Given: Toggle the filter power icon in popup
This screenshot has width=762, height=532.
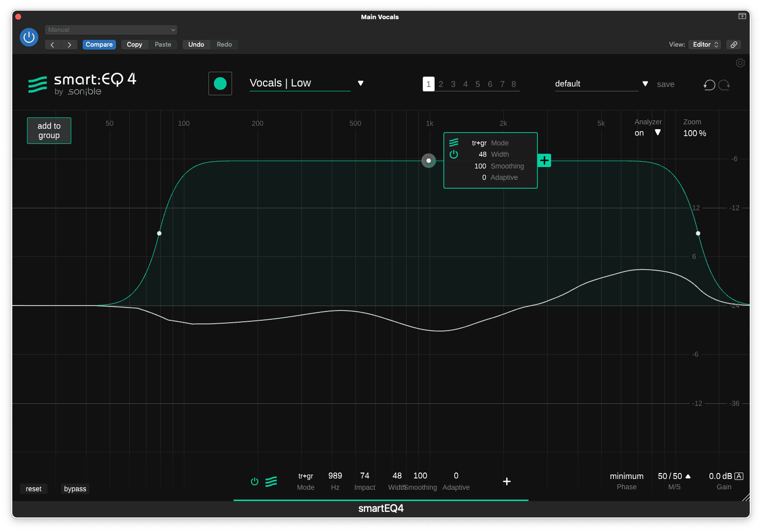Looking at the screenshot, I should (x=454, y=154).
